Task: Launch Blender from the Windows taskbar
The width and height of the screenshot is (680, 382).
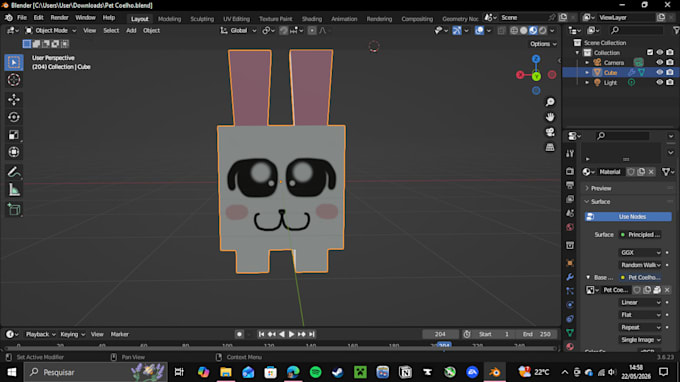Action: 494,372
